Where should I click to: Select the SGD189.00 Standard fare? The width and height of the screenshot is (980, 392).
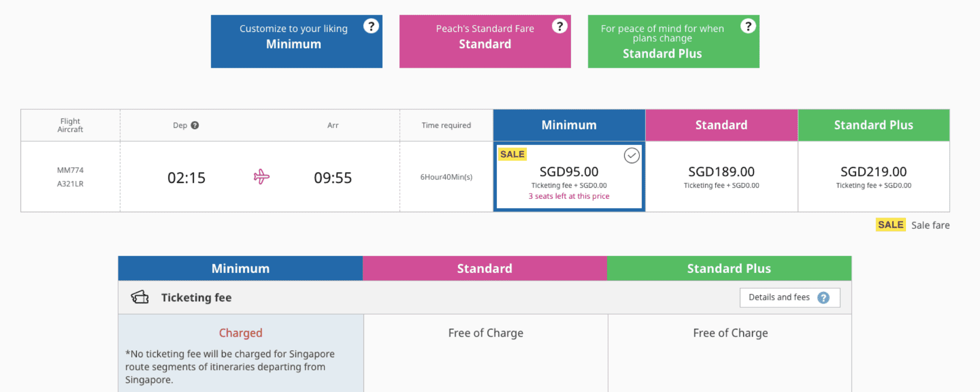pos(721,177)
